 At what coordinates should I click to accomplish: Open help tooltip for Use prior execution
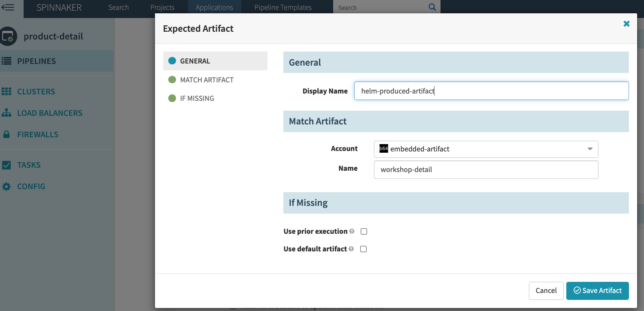(352, 231)
